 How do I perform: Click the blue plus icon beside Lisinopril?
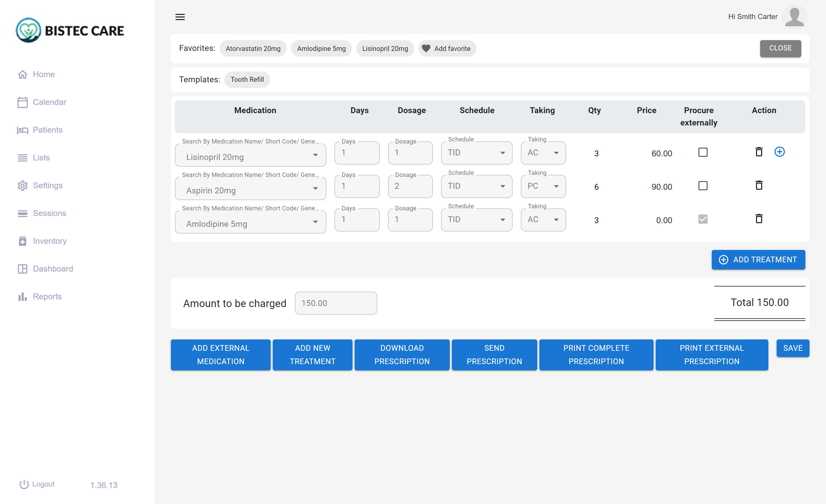click(779, 152)
